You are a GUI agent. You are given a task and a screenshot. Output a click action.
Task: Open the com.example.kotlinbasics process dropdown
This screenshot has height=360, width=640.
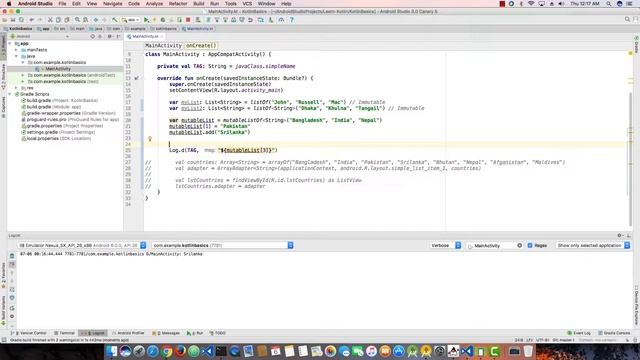222,245
